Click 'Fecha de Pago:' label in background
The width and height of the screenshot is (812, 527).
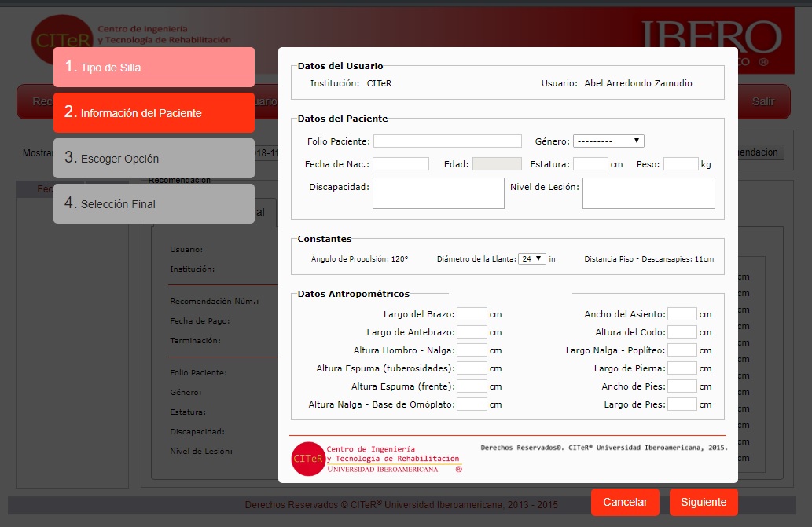[x=200, y=320]
